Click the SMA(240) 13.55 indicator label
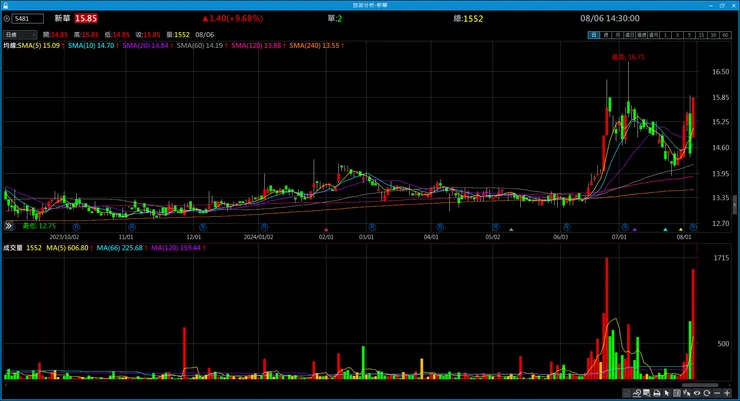Image resolution: width=740 pixels, height=401 pixels. pyautogui.click(x=314, y=46)
